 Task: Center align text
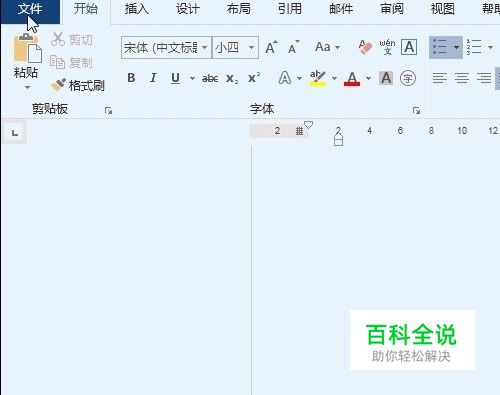pyautogui.click(x=462, y=78)
